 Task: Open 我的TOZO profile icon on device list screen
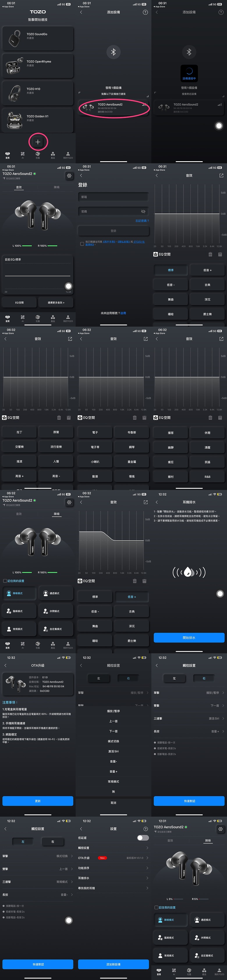(68, 155)
